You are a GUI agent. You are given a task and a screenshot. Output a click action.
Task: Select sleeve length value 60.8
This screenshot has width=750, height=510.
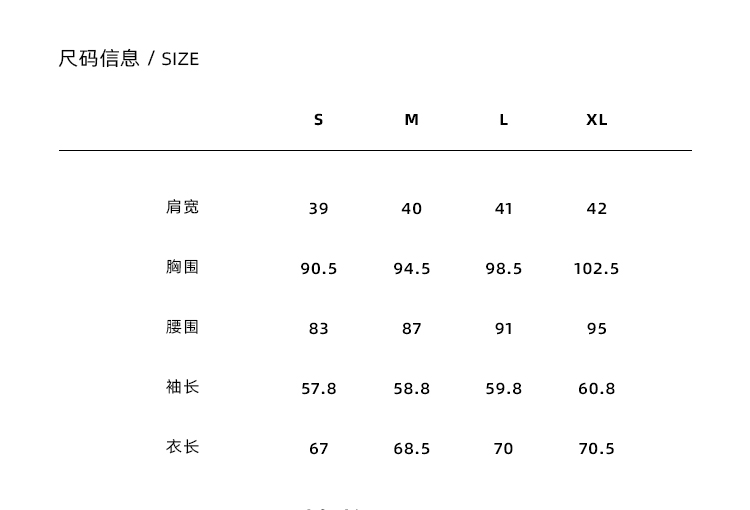[x=596, y=388]
